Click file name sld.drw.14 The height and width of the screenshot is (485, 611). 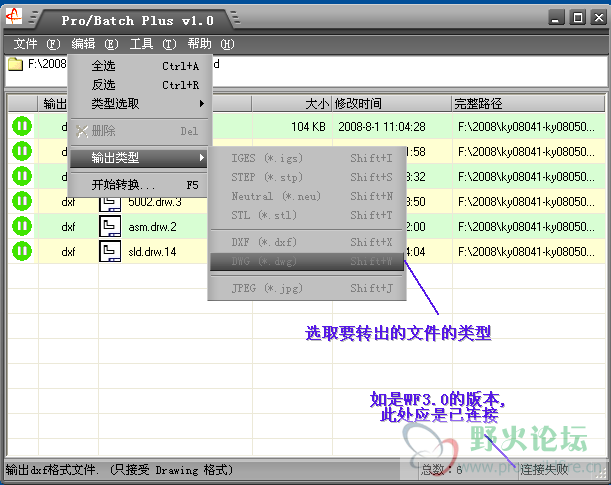152,252
